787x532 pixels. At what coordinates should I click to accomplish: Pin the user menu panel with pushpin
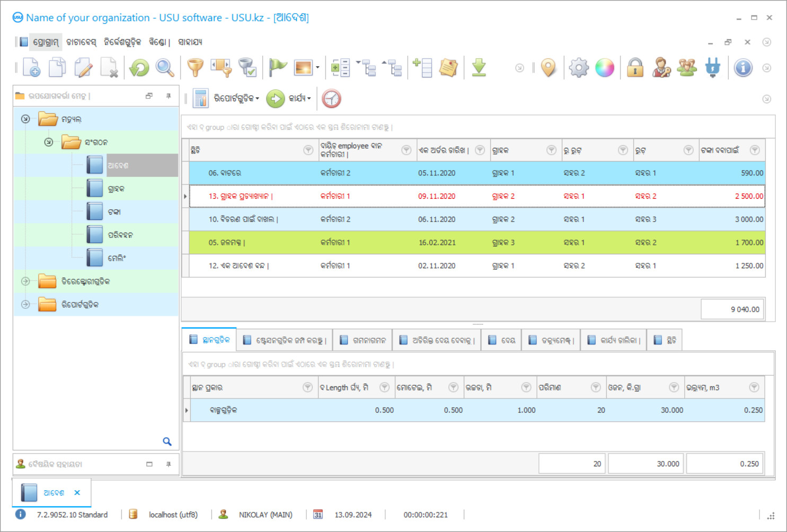(169, 96)
